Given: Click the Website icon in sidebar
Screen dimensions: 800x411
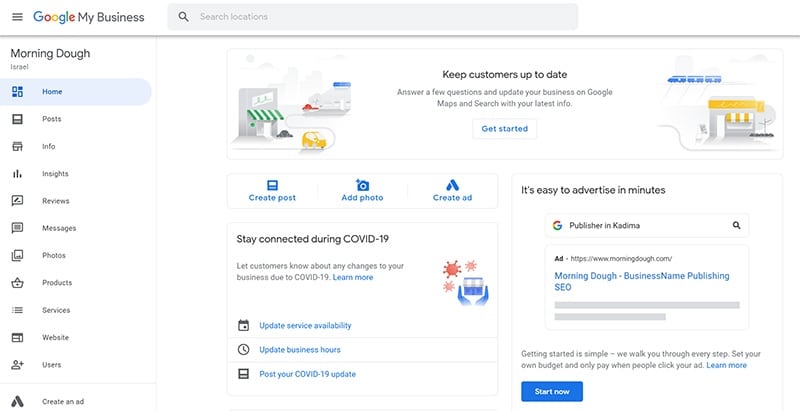Looking at the screenshot, I should click(x=17, y=338).
